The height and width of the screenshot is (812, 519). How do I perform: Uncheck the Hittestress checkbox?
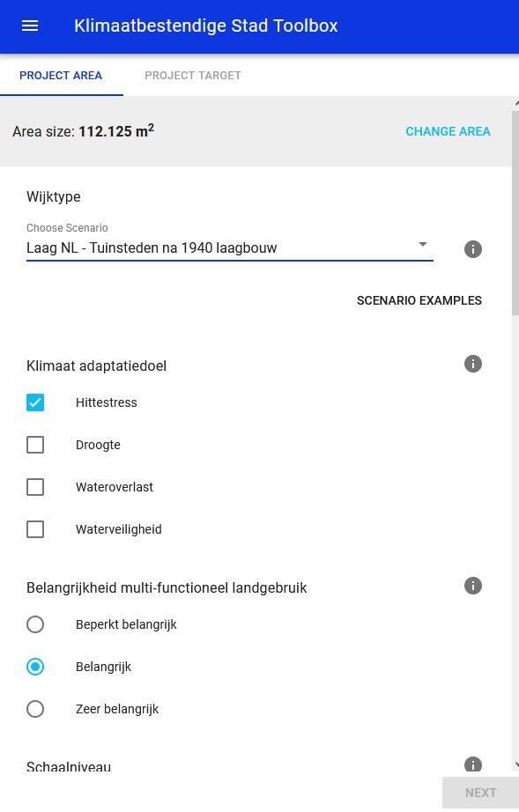point(35,402)
